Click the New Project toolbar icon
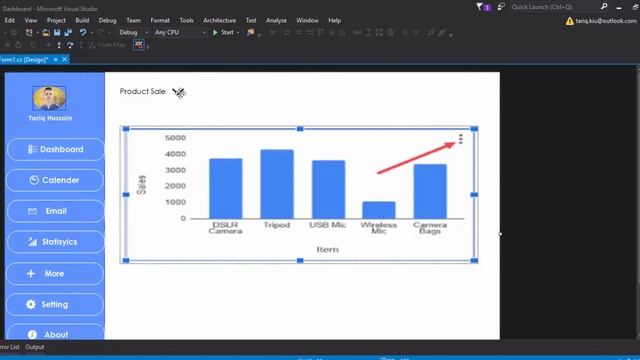The image size is (640, 360). tap(29, 32)
